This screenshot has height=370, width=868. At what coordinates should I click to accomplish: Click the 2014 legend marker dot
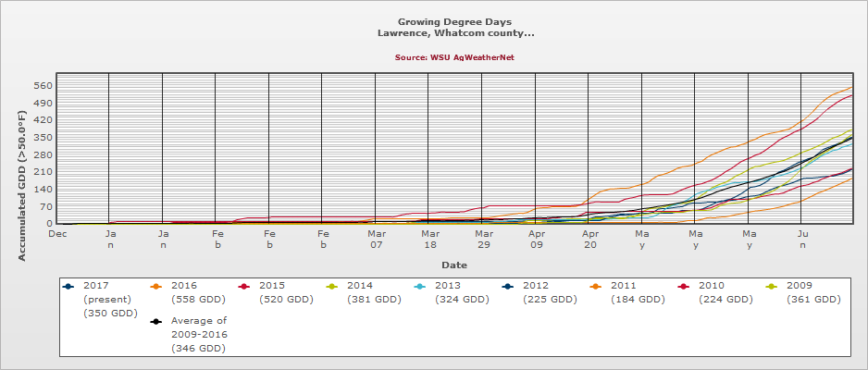pyautogui.click(x=331, y=287)
